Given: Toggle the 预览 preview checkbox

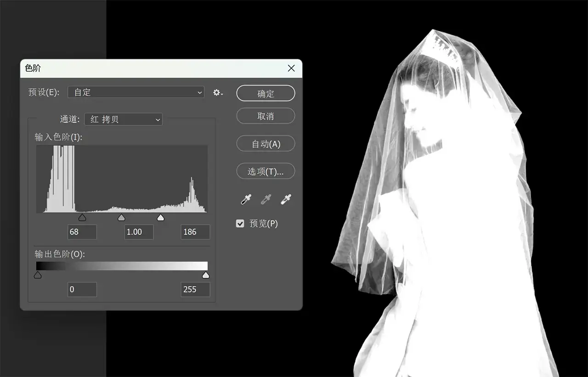Looking at the screenshot, I should [x=240, y=223].
